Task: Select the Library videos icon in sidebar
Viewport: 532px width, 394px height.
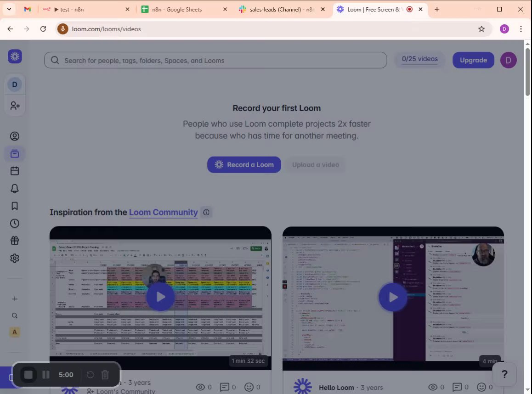Action: point(15,153)
